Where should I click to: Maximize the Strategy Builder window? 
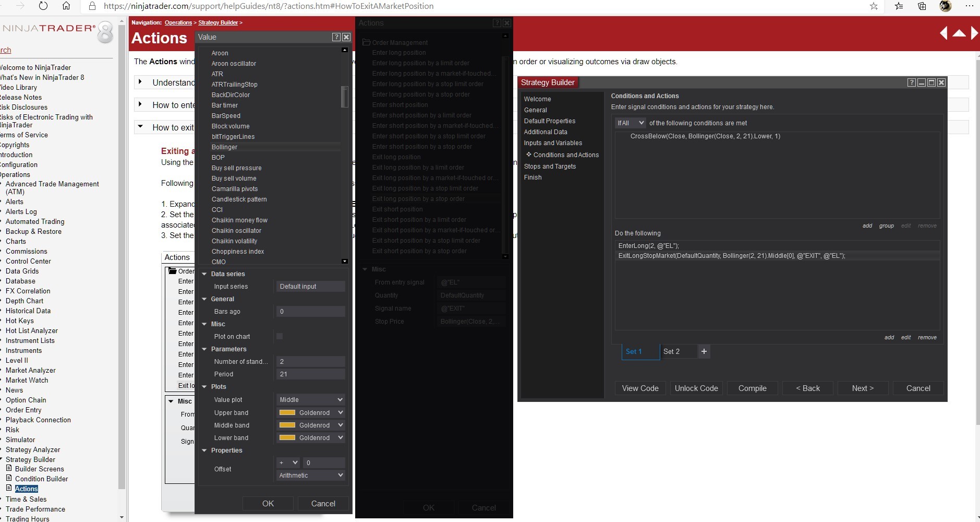click(x=931, y=82)
